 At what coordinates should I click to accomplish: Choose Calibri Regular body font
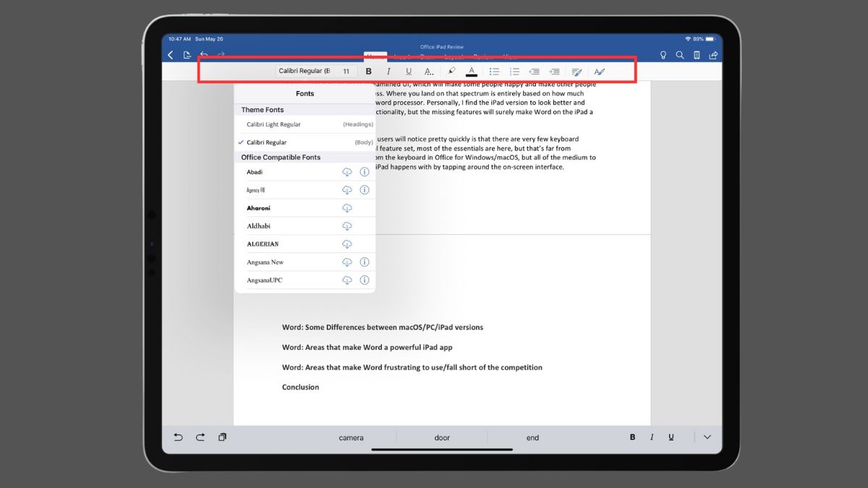pyautogui.click(x=305, y=142)
